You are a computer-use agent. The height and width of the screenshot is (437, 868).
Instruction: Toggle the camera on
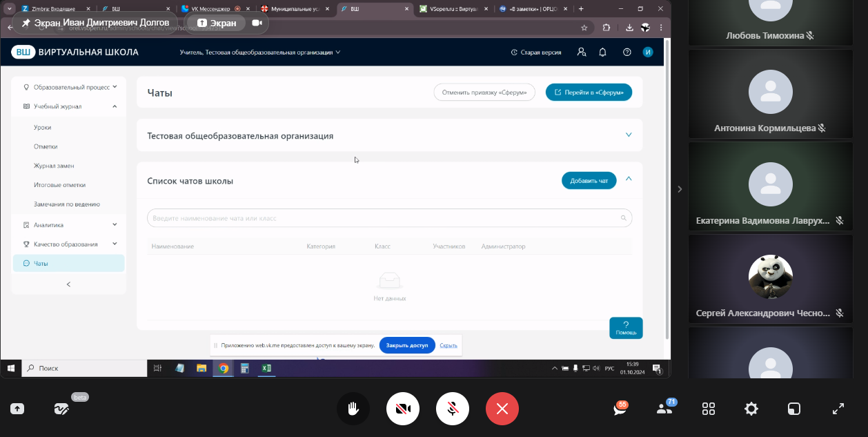tap(403, 409)
